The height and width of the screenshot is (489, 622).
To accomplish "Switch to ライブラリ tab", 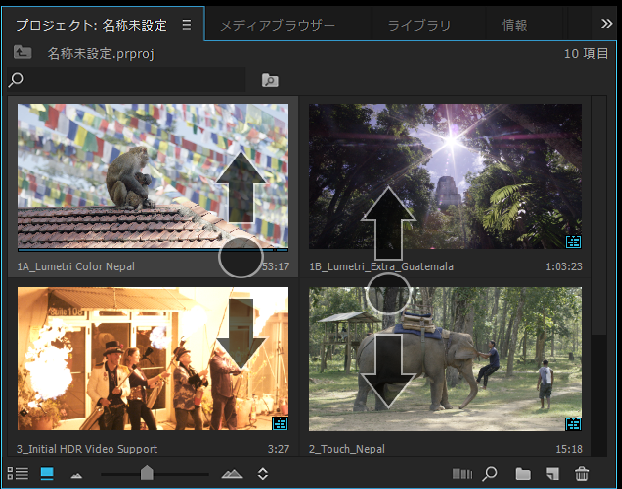I will point(419,25).
